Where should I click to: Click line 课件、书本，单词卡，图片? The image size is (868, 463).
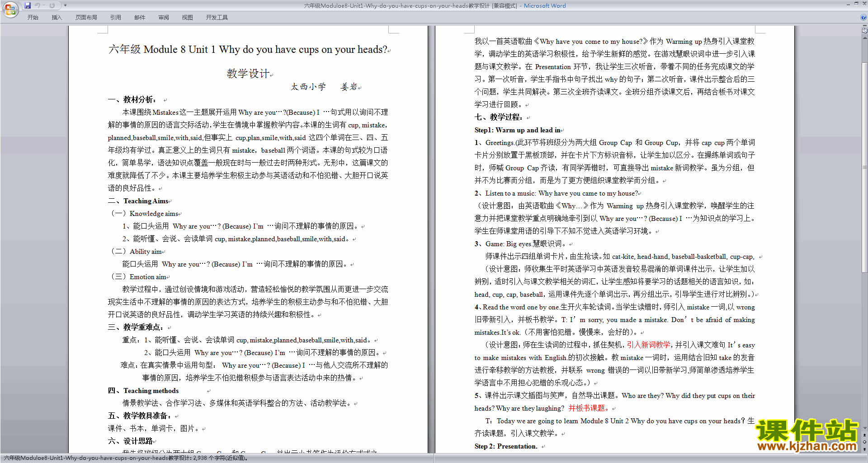click(x=153, y=429)
